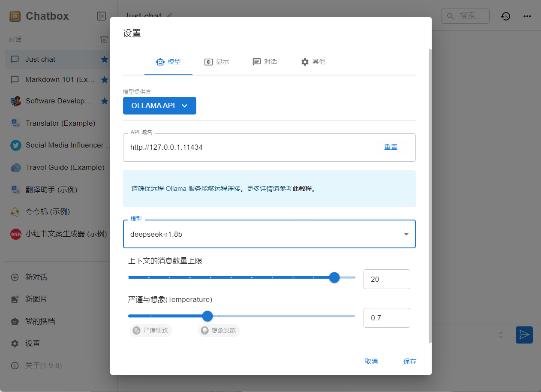Screen dimensions: 541x392
Task: Open 我的搭档 robot icon
Action: pyautogui.click(x=15, y=321)
